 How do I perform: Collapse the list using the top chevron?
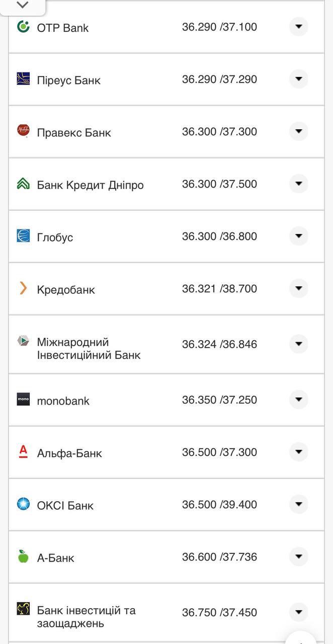coord(22,5)
